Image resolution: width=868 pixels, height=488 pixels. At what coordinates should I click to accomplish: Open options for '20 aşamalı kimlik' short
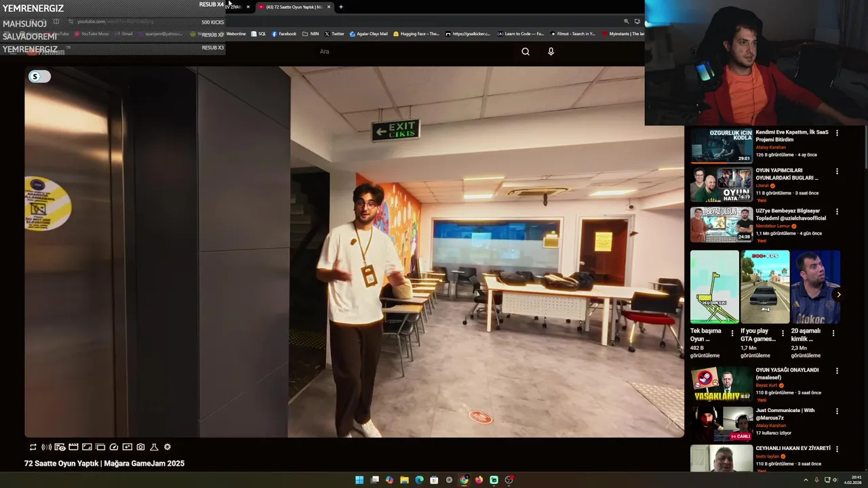coord(833,333)
